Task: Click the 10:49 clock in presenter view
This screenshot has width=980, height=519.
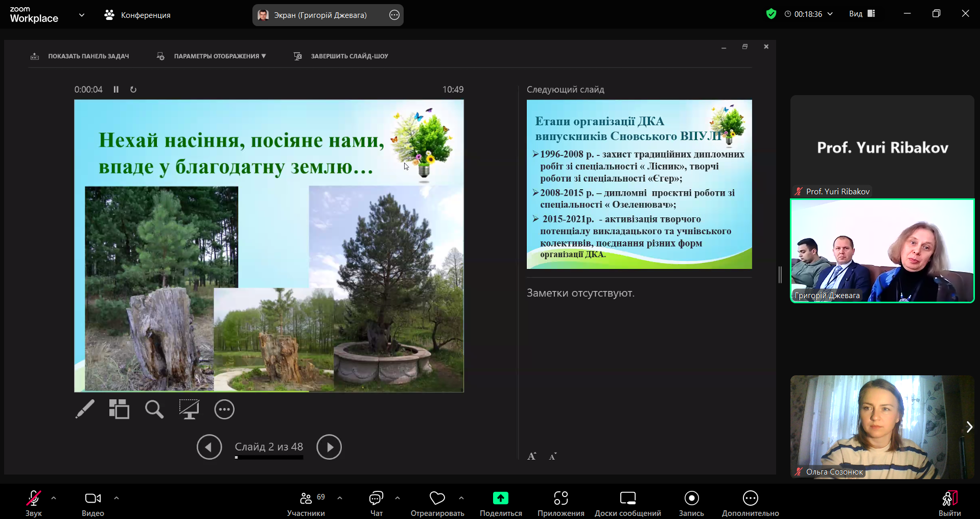Action: tap(453, 89)
